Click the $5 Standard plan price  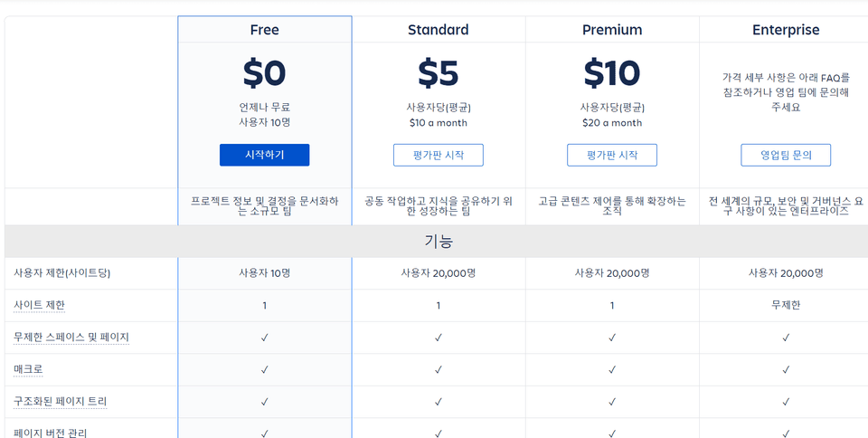[438, 72]
